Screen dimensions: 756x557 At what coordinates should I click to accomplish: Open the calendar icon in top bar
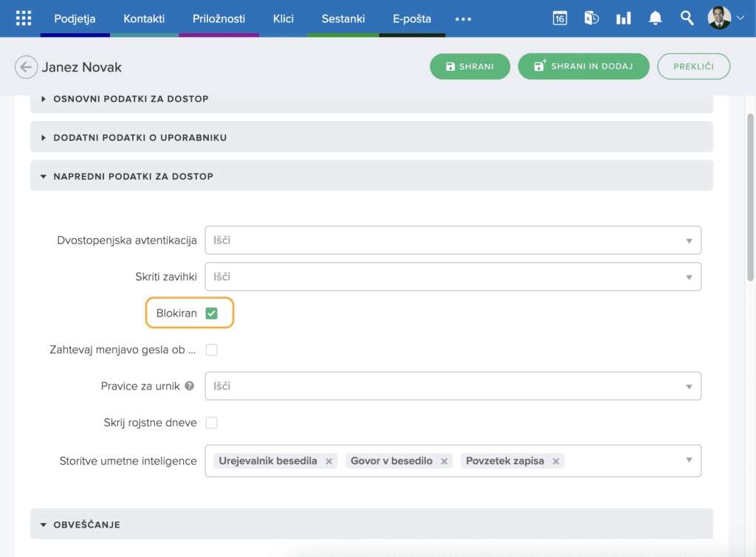tap(560, 18)
